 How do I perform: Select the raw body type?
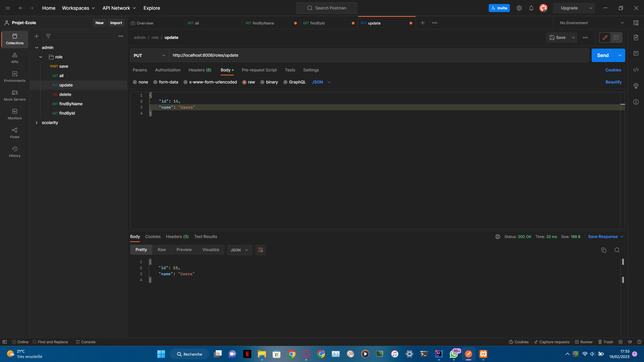[249, 82]
